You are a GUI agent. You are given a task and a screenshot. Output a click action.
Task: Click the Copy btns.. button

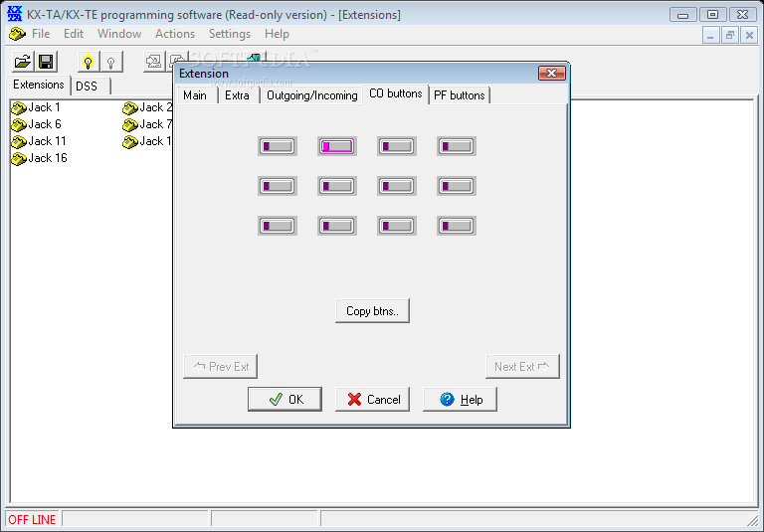pos(373,311)
